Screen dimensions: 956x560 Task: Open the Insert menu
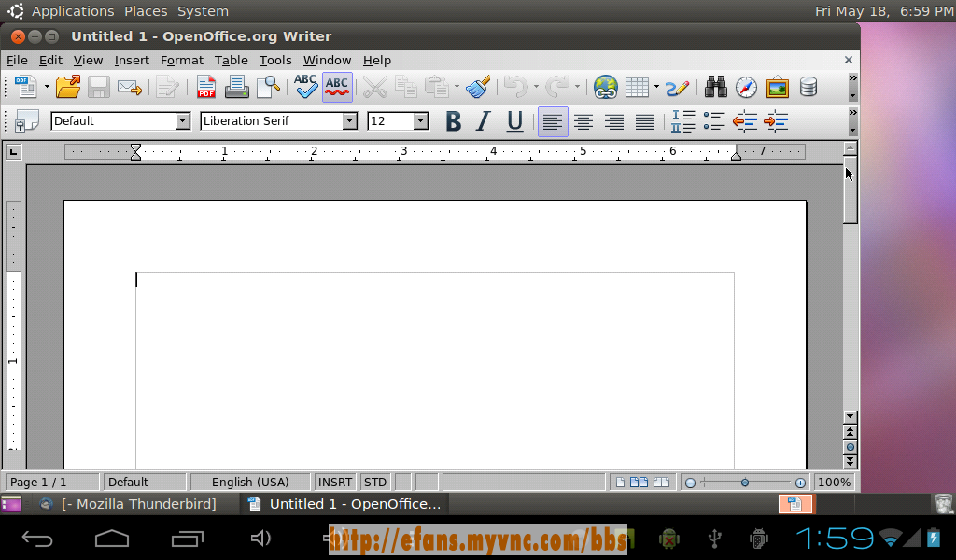coord(132,61)
